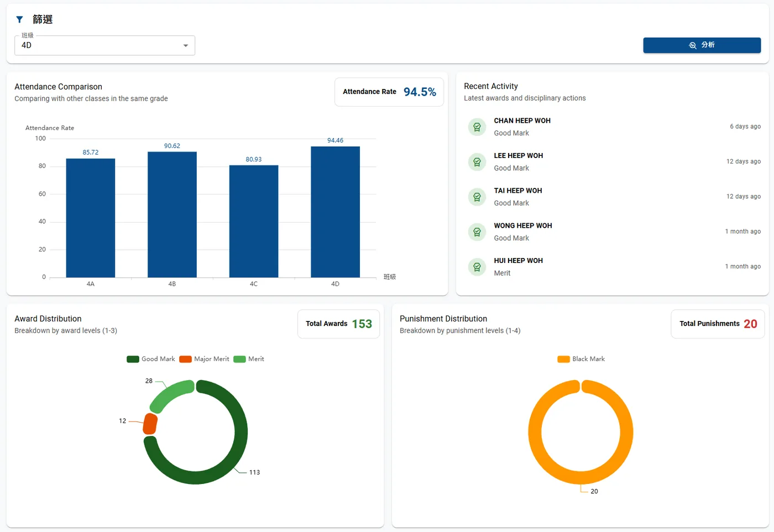Click the award badge icon beside TAI HEEP WOH
The image size is (774, 532).
(x=477, y=197)
